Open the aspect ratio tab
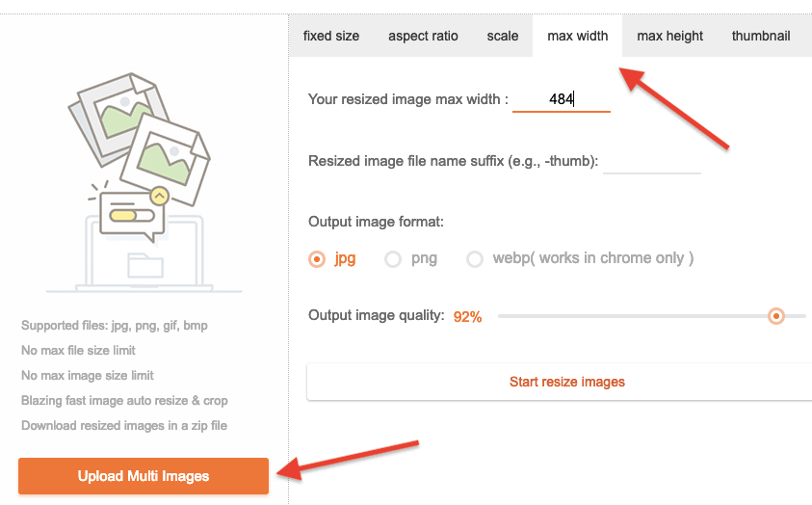The image size is (812, 505). click(423, 36)
